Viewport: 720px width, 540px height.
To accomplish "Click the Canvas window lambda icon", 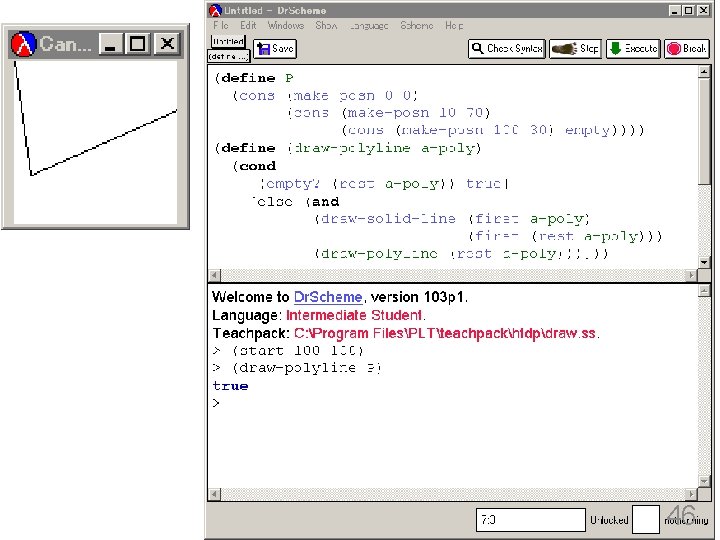I will click(x=23, y=44).
